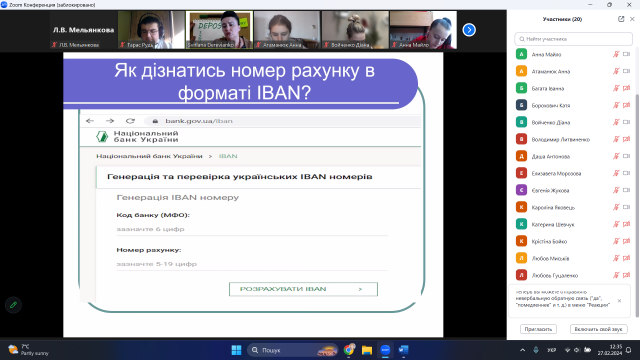Open the УКР keyboard language switcher

coord(551,350)
